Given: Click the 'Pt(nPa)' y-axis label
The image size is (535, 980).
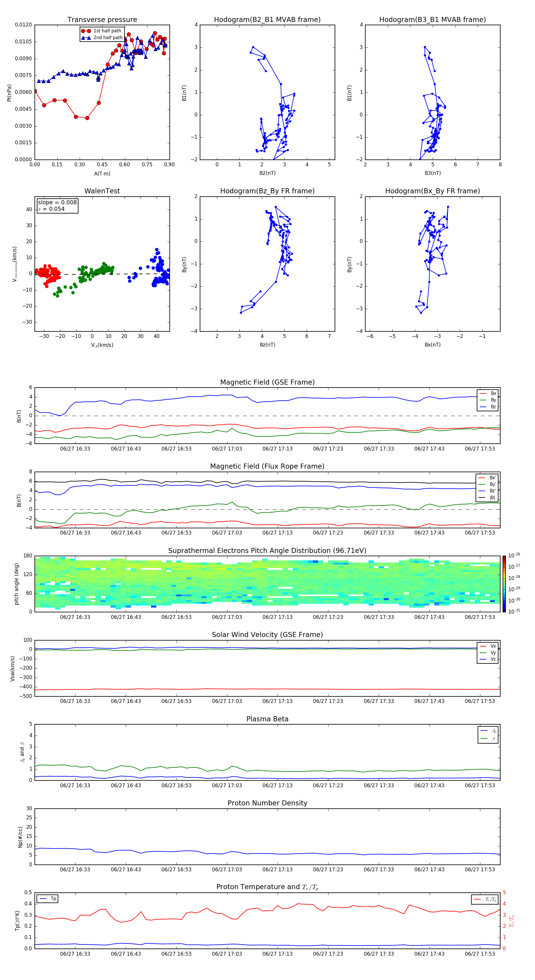Looking at the screenshot, I should tap(9, 92).
